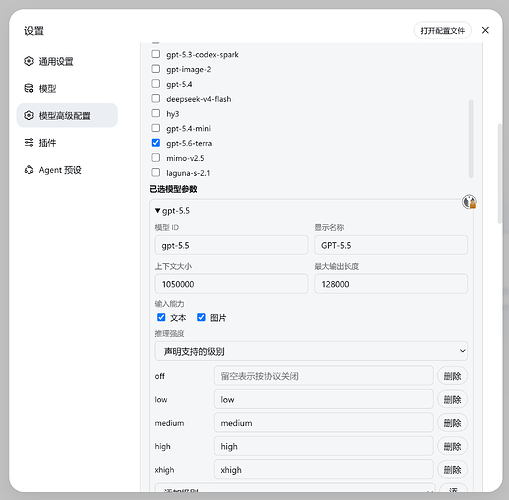
Task: Collapse the gpt-5.5 parameters section
Action: tap(172, 211)
